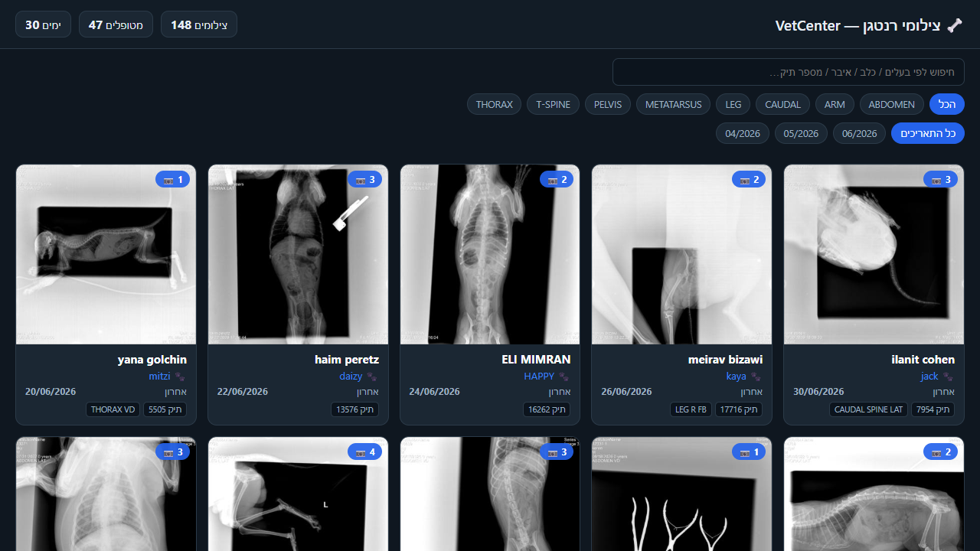This screenshot has width=980, height=551.
Task: Click camera count badge on haim peretz card
Action: 364,180
